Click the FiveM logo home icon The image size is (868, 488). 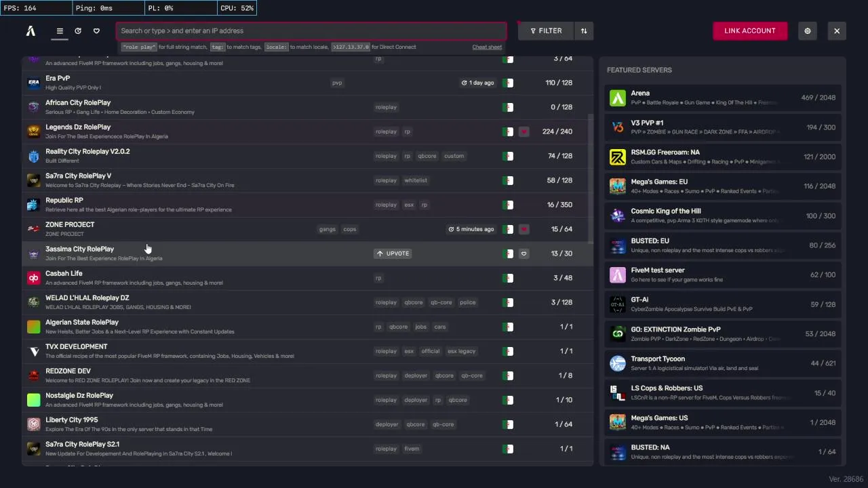tap(31, 30)
